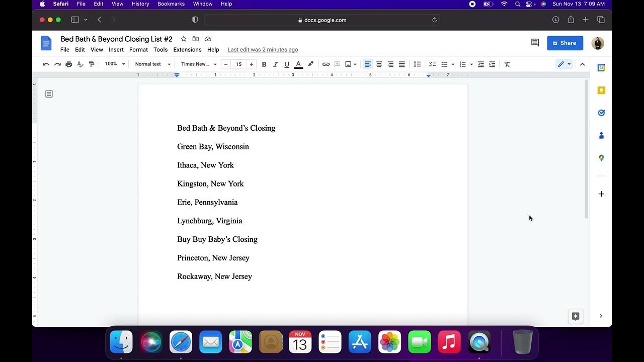Screen dimensions: 644x362
Task: Open Last edit was 2 minutes ago link
Action: 263,50
